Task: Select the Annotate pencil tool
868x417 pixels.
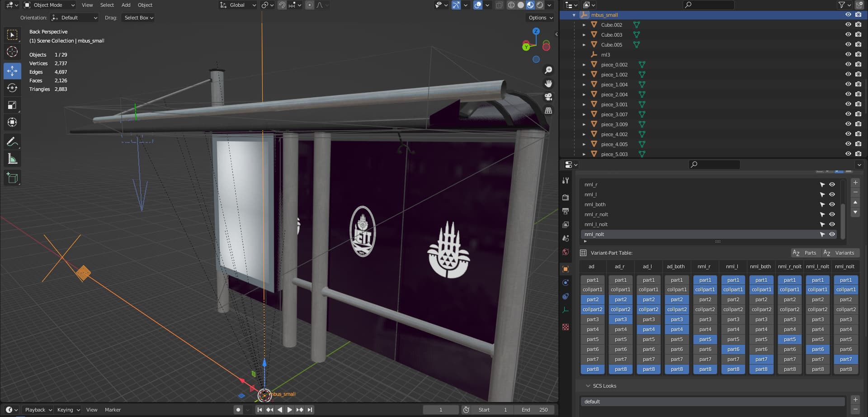Action: [12, 142]
